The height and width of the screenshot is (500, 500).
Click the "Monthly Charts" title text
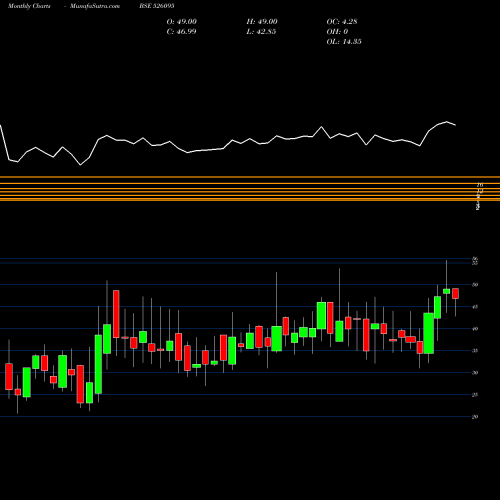pos(29,6)
